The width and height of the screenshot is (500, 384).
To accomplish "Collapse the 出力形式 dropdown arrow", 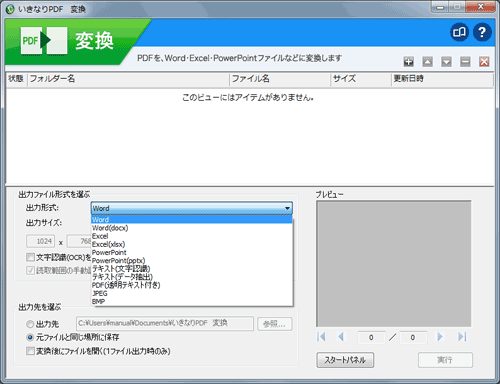I will pos(287,208).
